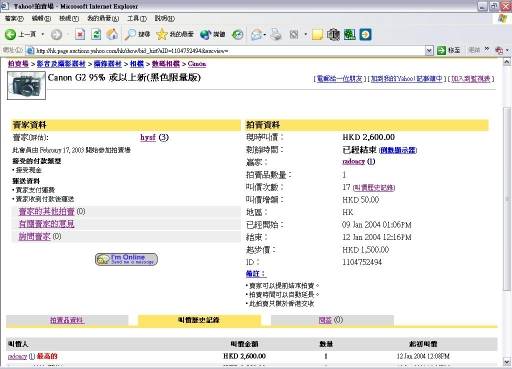Click the countdown display link beside 已經結束

pos(398,150)
